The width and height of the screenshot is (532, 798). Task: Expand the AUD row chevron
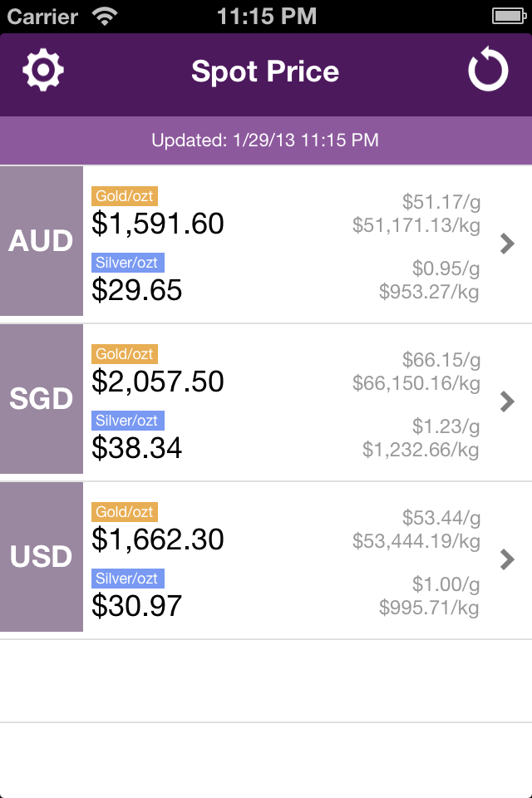click(506, 243)
